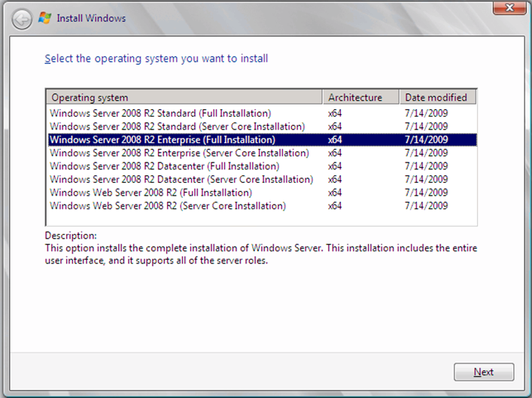Select Windows Server 2008 R2 Standard (Server Core Installation)
This screenshot has width=532, height=398.
click(x=262, y=126)
